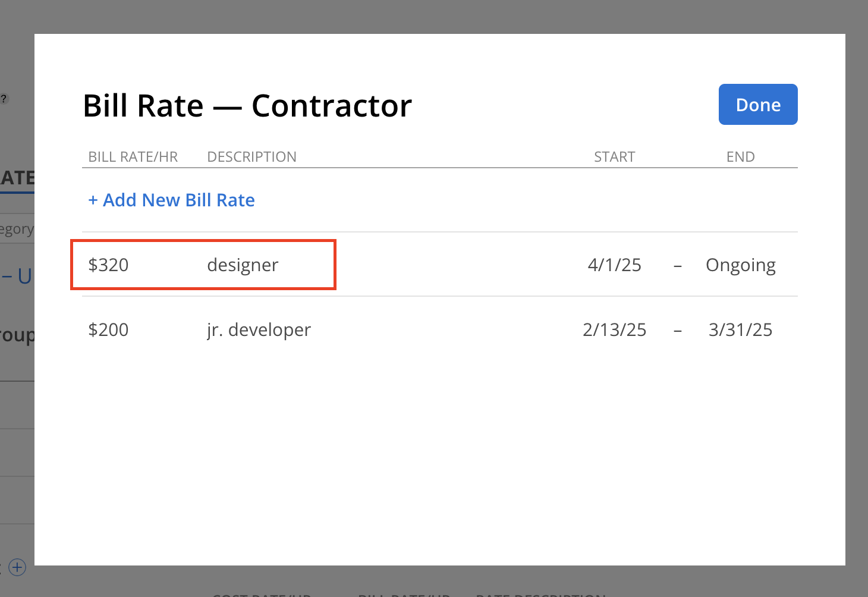Click the Bill Rate — Contractor title
868x597 pixels.
click(x=247, y=106)
